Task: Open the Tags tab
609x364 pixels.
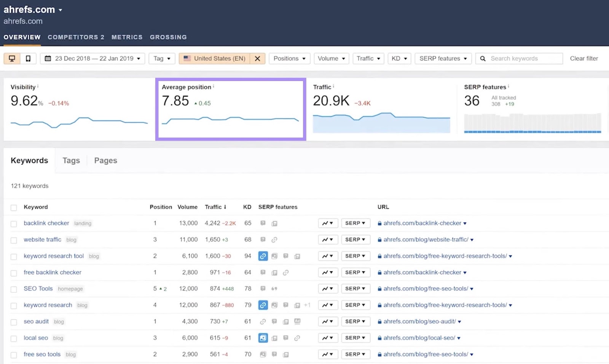Action: [71, 160]
